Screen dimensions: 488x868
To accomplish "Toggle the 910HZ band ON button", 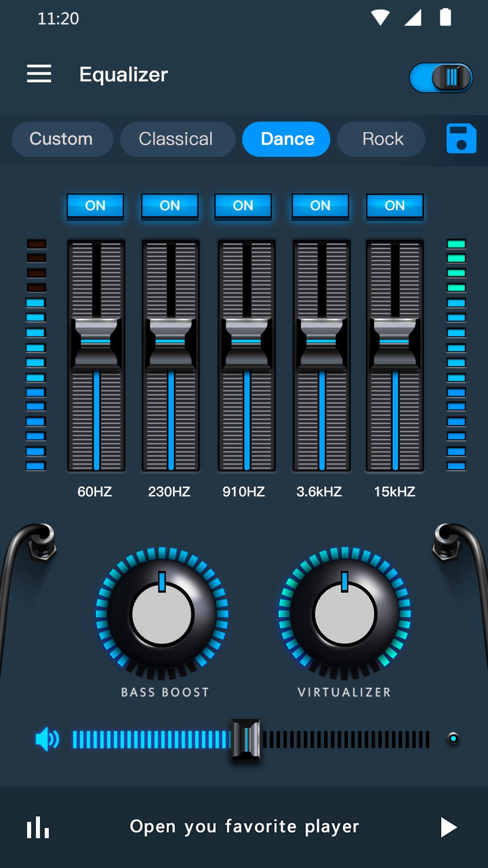I will (243, 206).
